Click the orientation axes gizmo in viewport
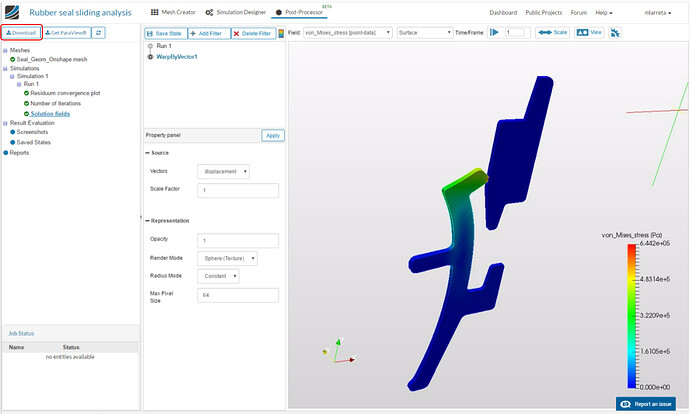 [339, 352]
